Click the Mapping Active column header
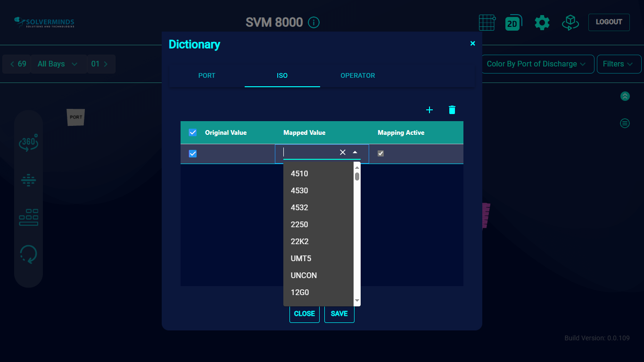 tap(401, 132)
